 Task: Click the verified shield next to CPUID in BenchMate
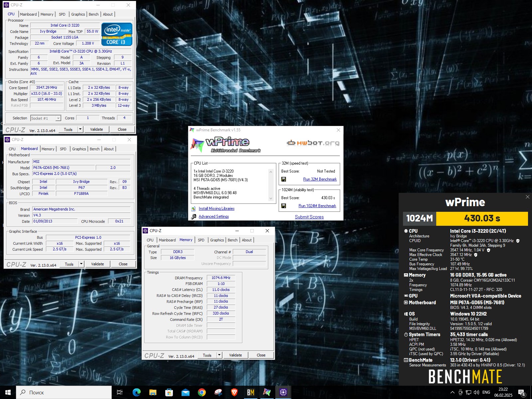[518, 241]
